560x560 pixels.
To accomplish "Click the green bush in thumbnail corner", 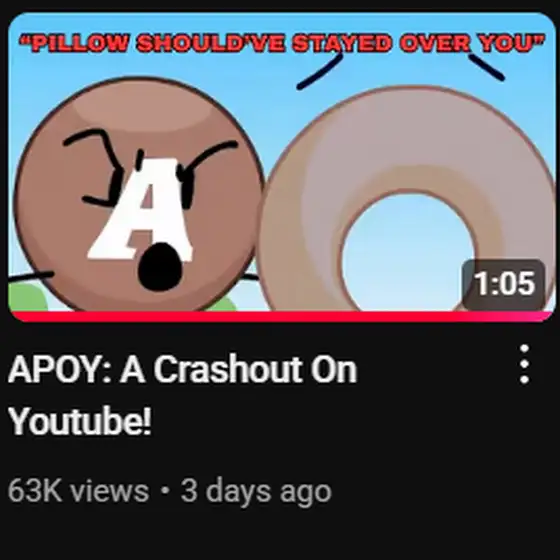I will point(27,297).
